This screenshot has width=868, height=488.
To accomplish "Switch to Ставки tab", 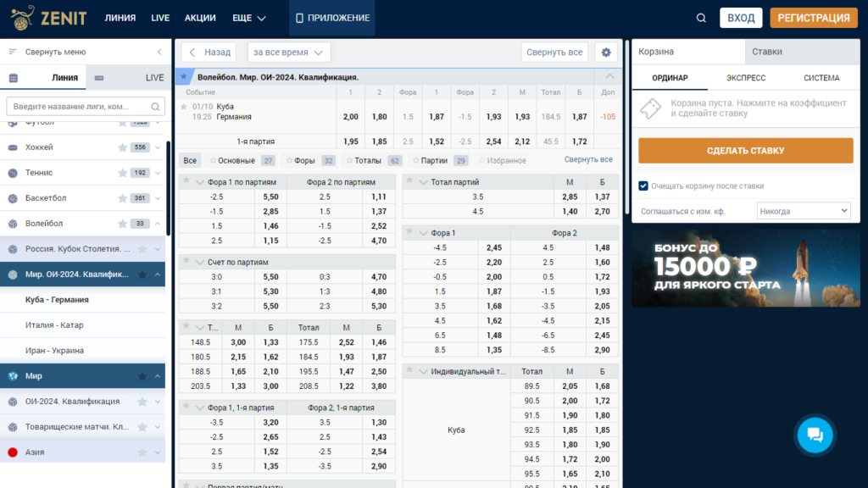I will tap(802, 52).
